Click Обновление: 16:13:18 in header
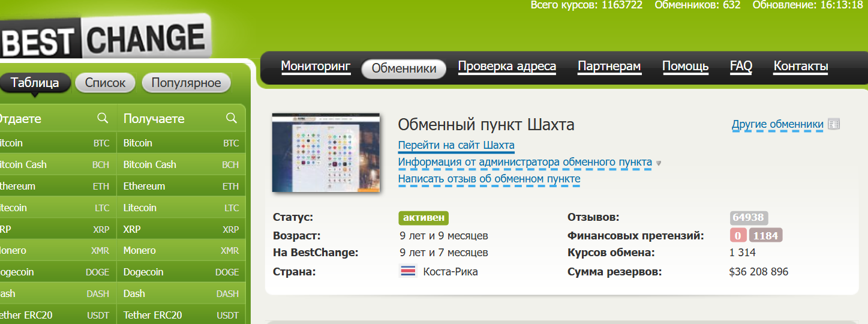This screenshot has width=868, height=324. click(x=807, y=5)
